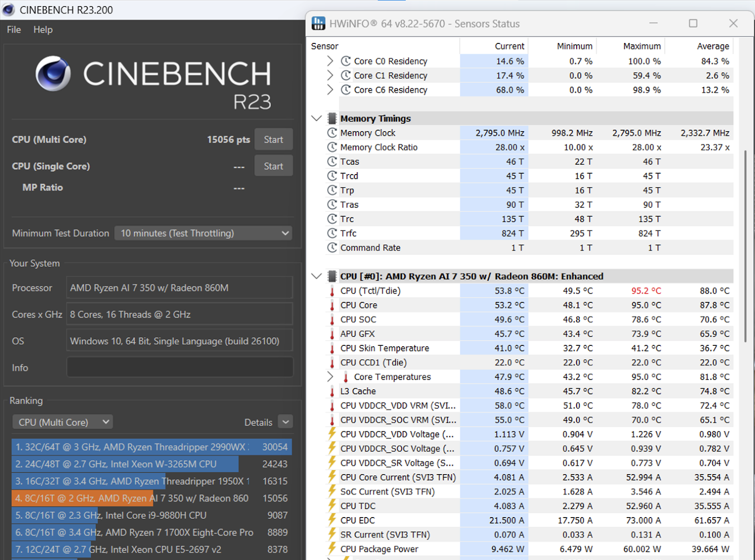This screenshot has width=755, height=560.
Task: Click the chip icon beside Memory Timings
Action: [x=332, y=118]
